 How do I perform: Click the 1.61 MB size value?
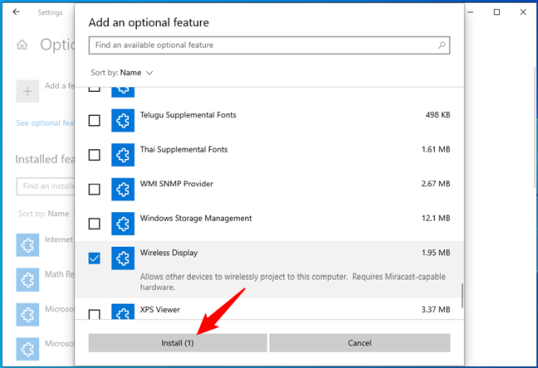point(436,149)
